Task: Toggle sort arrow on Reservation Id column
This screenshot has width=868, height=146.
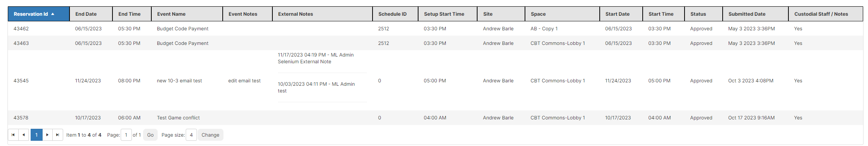Action: coord(53,14)
